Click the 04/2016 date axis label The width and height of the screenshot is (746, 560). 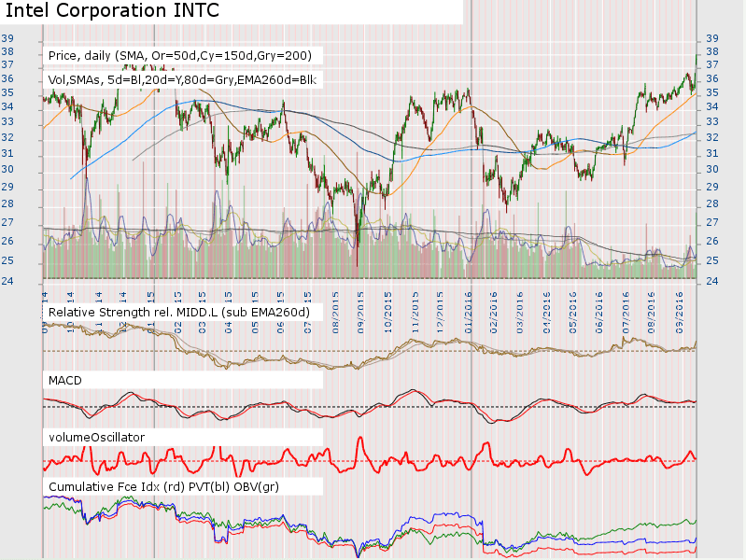pos(546,313)
